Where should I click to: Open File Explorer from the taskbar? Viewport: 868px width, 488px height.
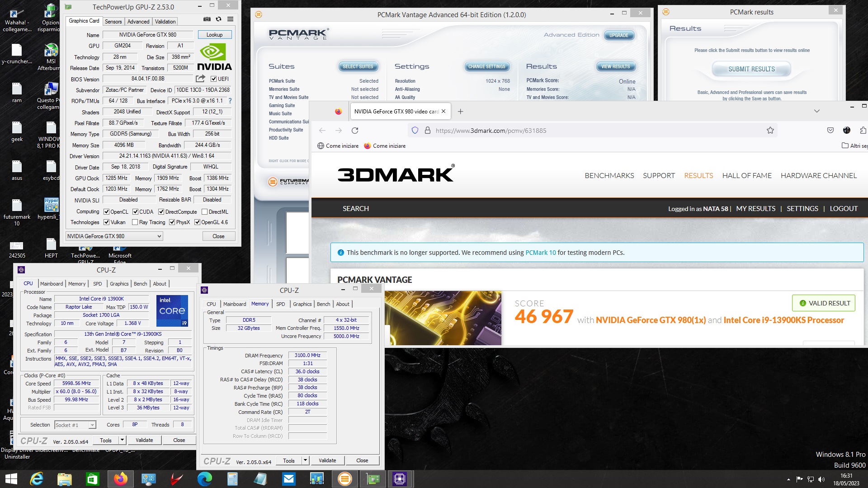[x=65, y=479]
